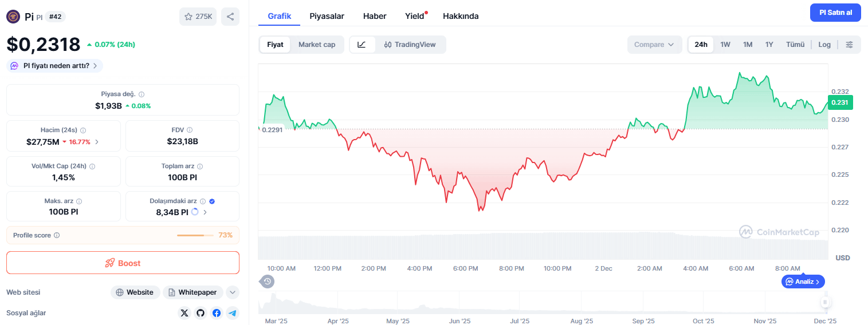Open chart settings sliders icon
The width and height of the screenshot is (868, 325).
[849, 45]
